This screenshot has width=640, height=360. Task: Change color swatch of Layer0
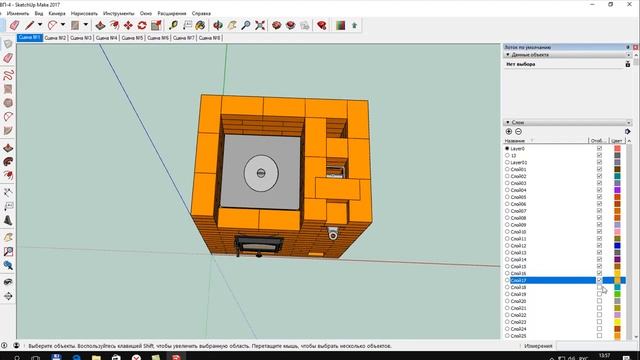click(x=617, y=149)
